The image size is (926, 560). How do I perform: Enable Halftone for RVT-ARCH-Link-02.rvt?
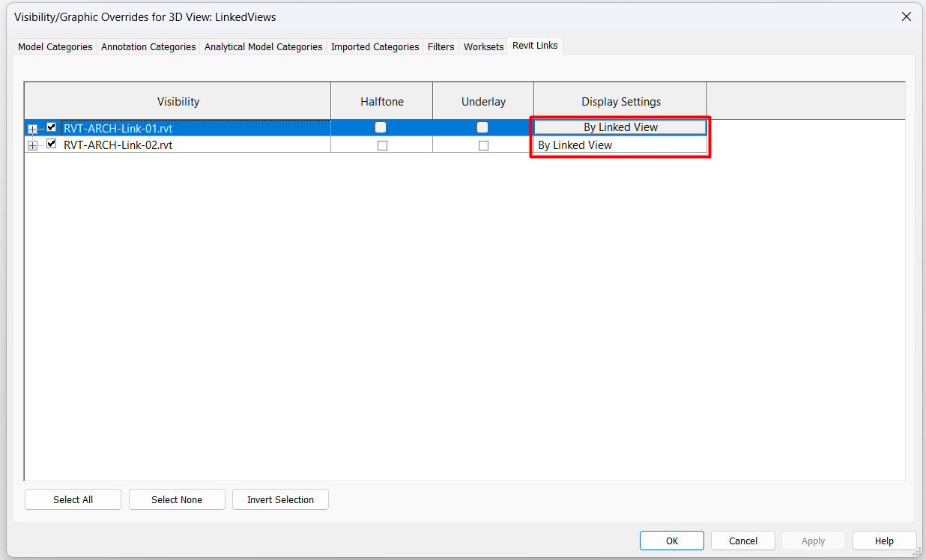[x=382, y=145]
